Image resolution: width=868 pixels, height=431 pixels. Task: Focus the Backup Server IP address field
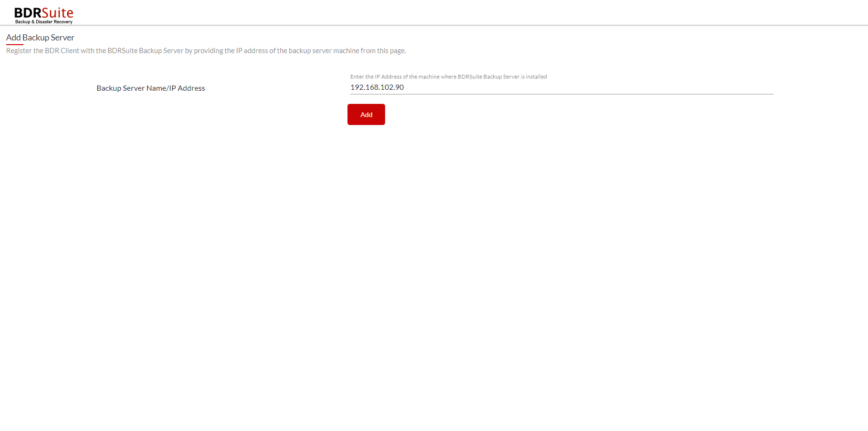point(561,87)
